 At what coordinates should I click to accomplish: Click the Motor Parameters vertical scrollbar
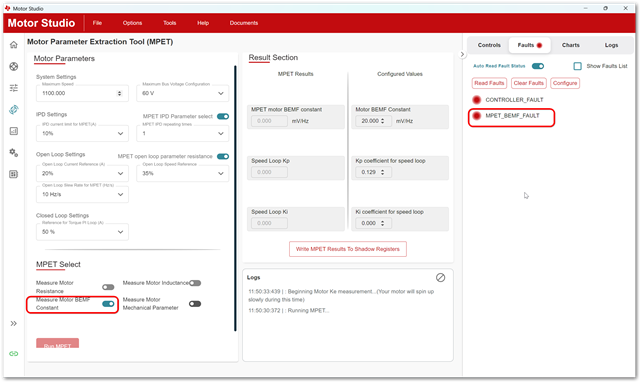[x=235, y=198]
